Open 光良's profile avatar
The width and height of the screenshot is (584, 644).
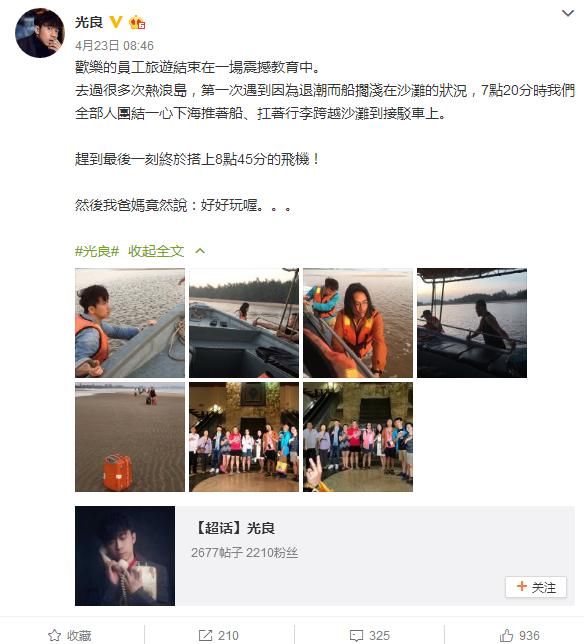(x=40, y=33)
